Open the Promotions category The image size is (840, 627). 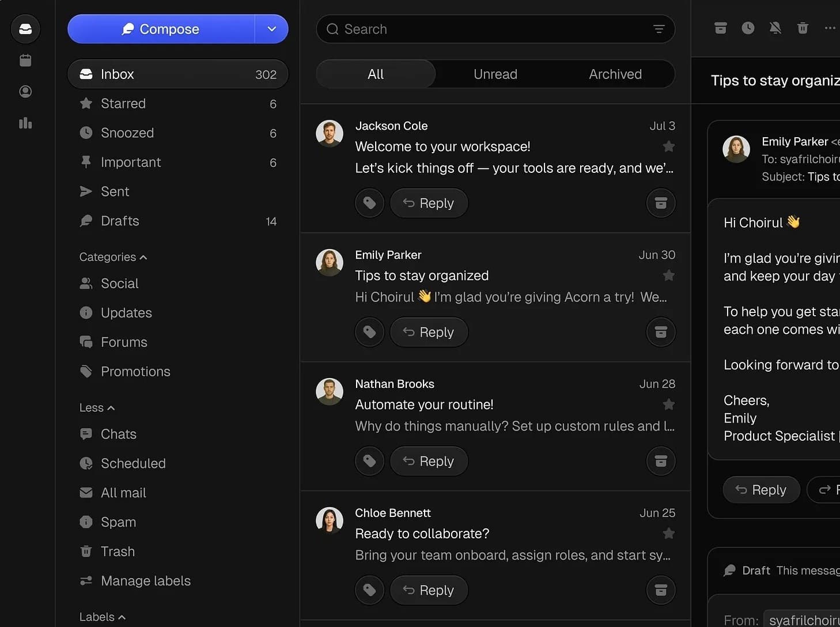[178, 372]
